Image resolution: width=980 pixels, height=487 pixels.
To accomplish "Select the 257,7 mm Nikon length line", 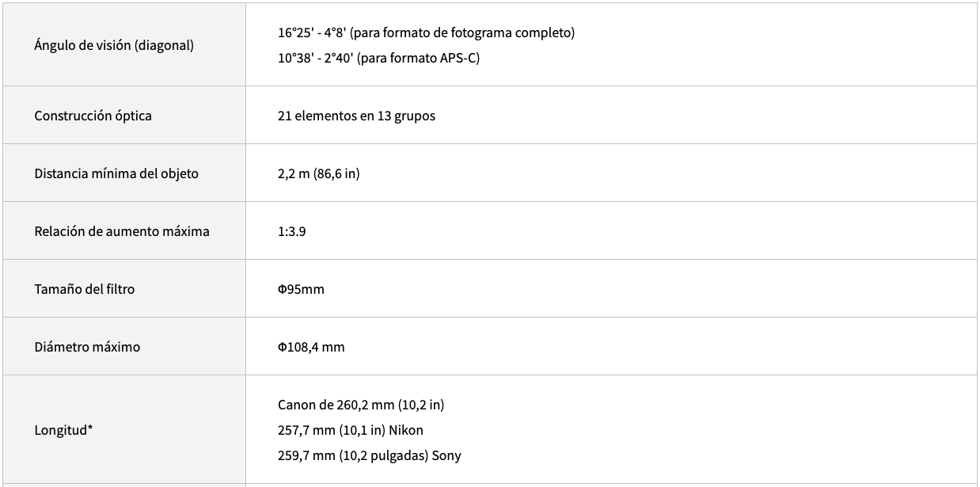I will click(x=350, y=430).
